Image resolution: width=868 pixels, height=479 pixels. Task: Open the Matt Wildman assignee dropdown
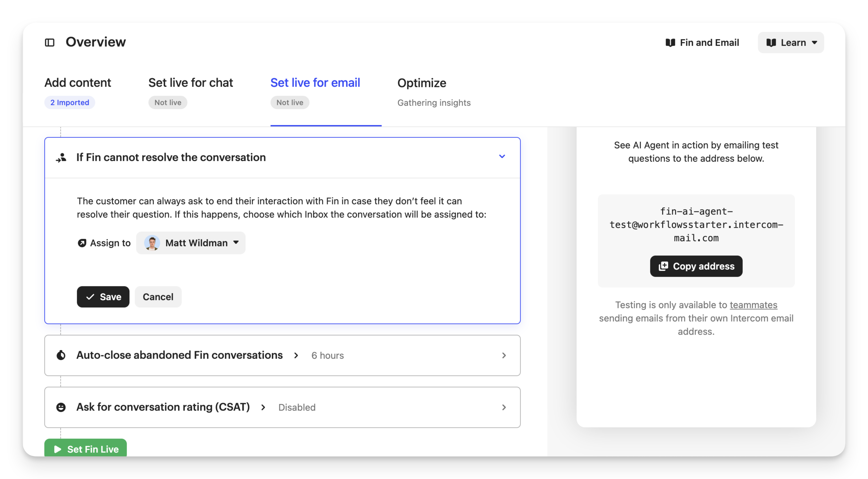coord(191,243)
